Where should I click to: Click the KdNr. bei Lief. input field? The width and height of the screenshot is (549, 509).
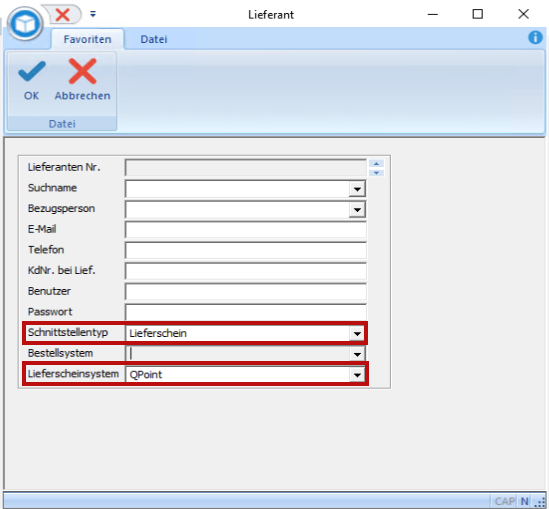coord(246,271)
